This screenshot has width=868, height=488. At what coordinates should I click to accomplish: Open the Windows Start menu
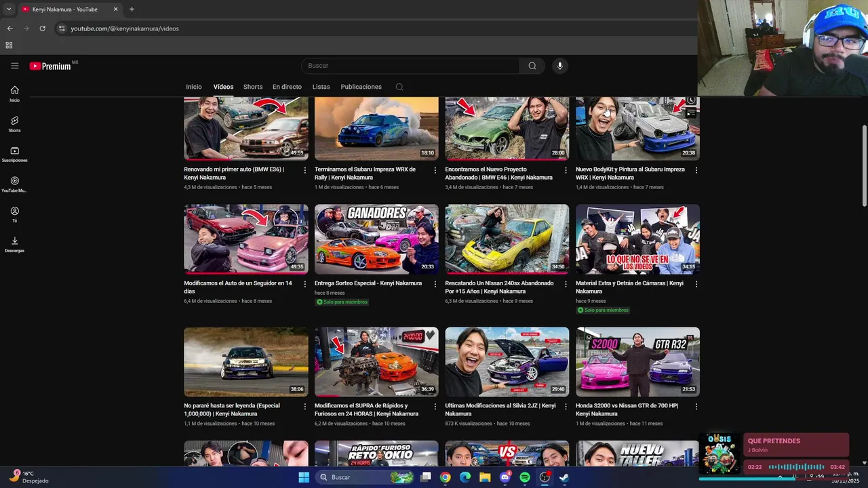pyautogui.click(x=304, y=477)
